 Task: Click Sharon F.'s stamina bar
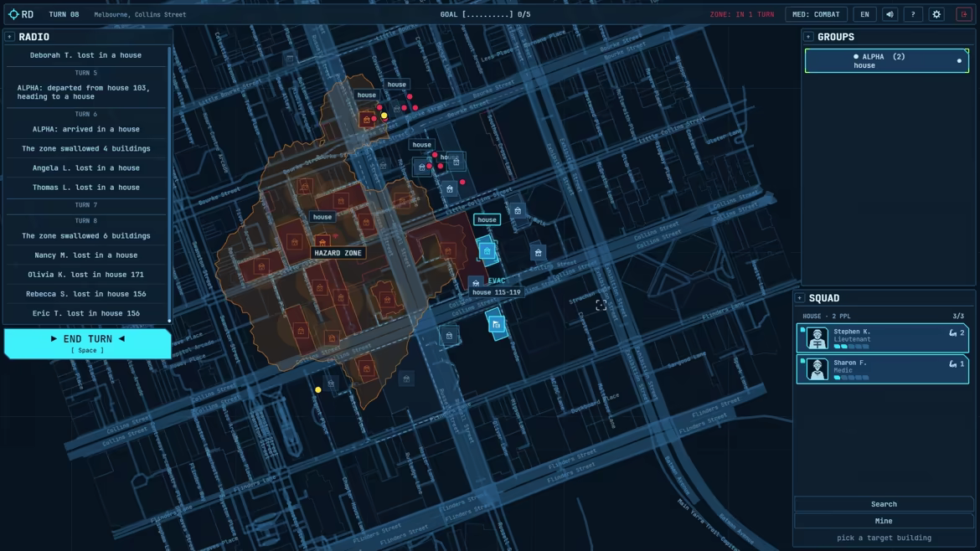pos(851,378)
